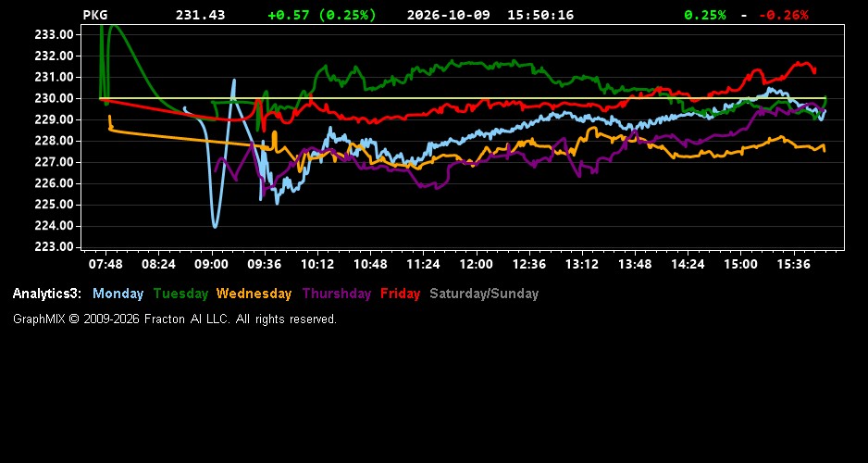This screenshot has width=868, height=463.
Task: Select the Thurshday legend entry
Action: pyautogui.click(x=337, y=294)
